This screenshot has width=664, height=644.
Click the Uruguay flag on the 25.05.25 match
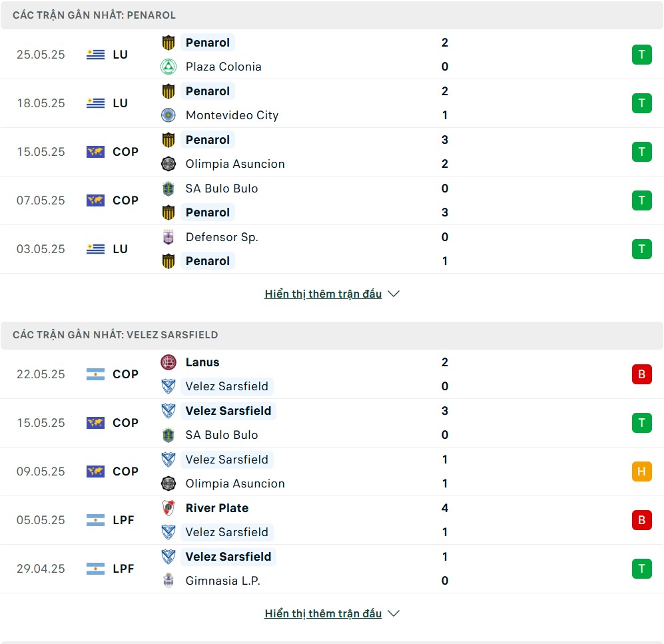[x=96, y=55]
